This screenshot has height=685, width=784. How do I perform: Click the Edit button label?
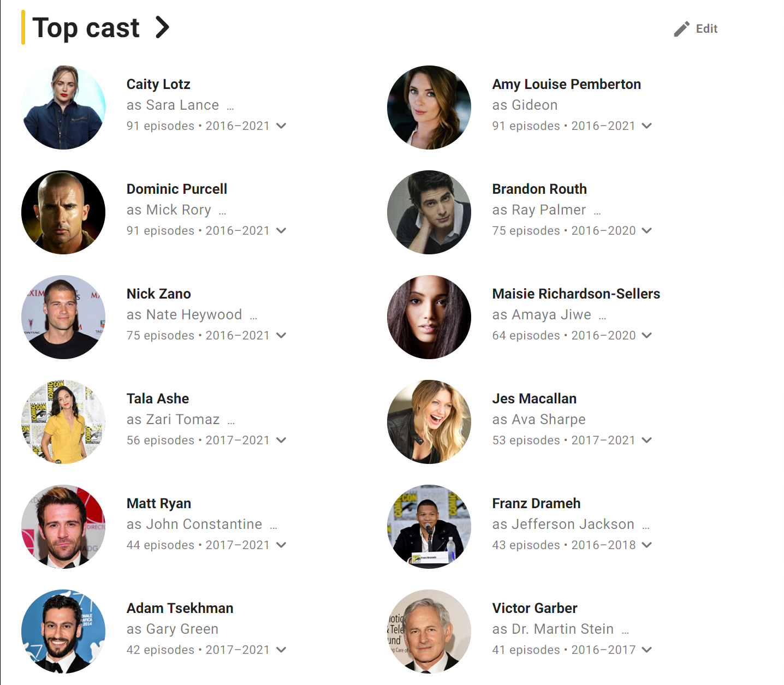coord(706,29)
